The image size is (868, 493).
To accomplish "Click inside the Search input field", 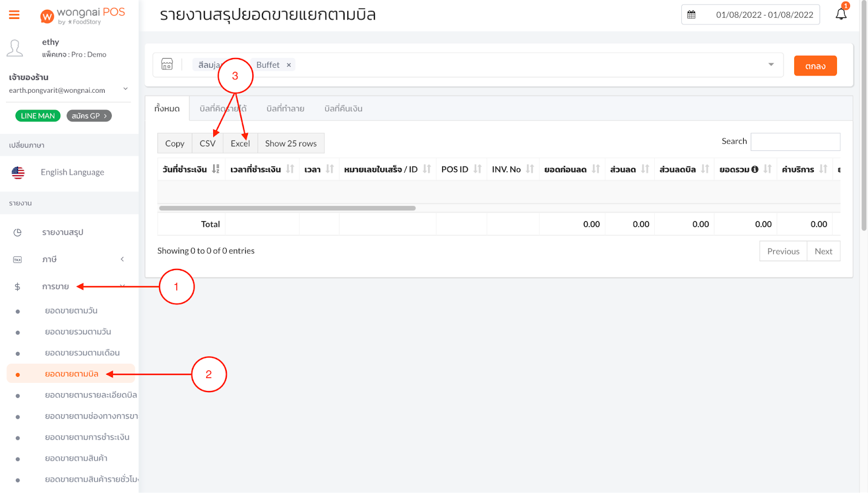I will pyautogui.click(x=795, y=142).
